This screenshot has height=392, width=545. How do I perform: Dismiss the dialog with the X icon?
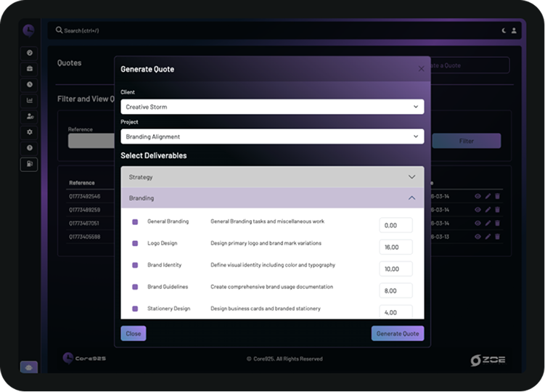tap(421, 69)
